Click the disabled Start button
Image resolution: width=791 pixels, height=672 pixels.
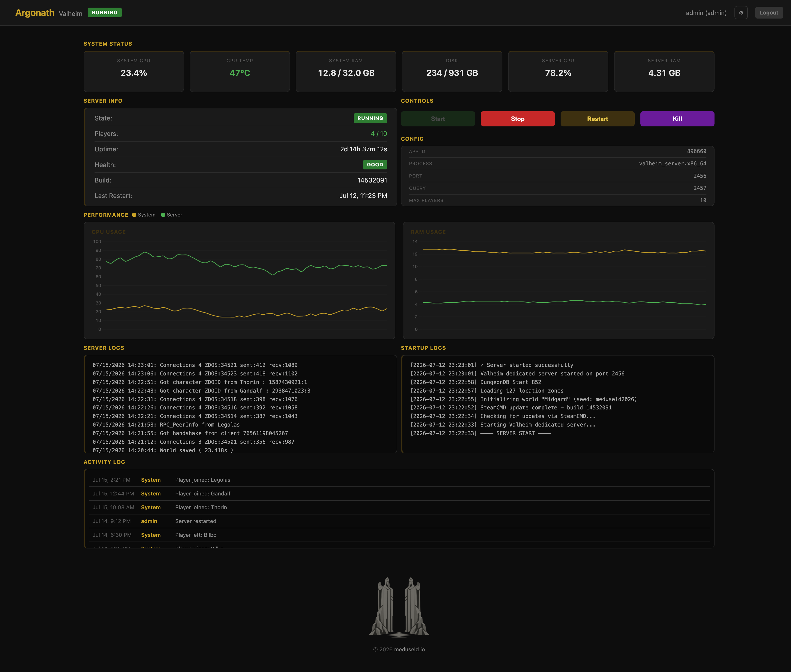coord(438,119)
